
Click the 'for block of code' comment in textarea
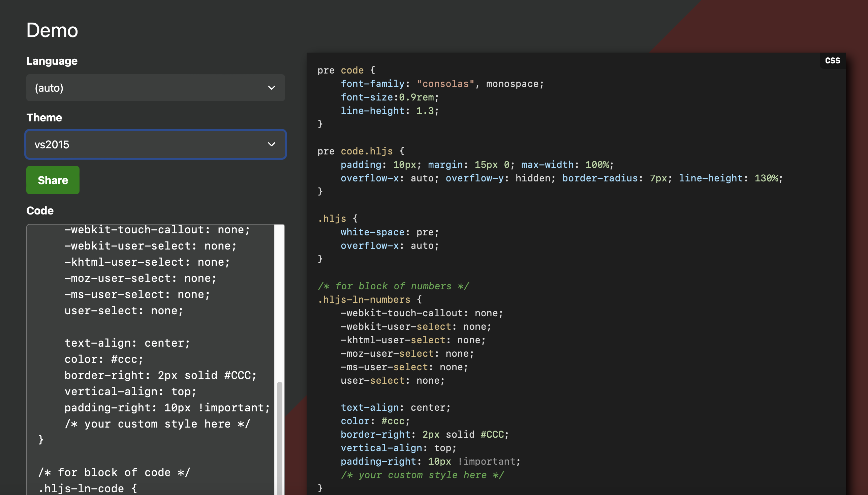(x=114, y=472)
